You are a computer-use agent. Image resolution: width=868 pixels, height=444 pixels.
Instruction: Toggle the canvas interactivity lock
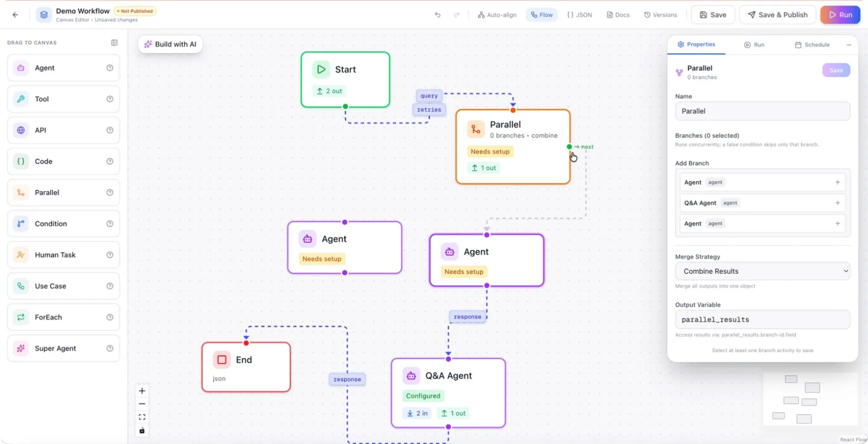coord(142,430)
